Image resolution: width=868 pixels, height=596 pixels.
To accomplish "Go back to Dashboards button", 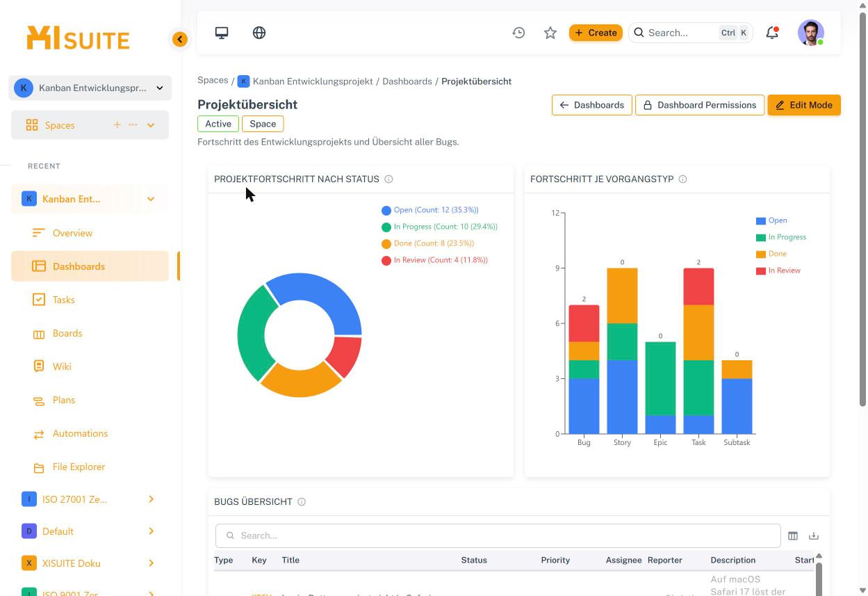I will click(592, 105).
